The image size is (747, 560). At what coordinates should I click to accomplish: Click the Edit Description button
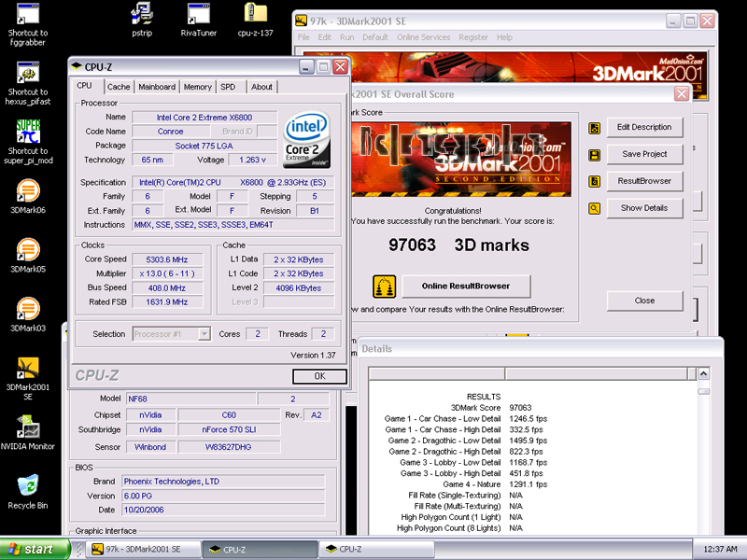644,127
